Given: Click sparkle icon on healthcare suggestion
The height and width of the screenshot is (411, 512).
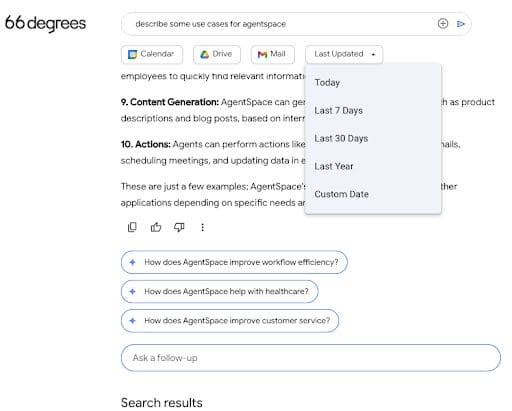Looking at the screenshot, I should (133, 292).
